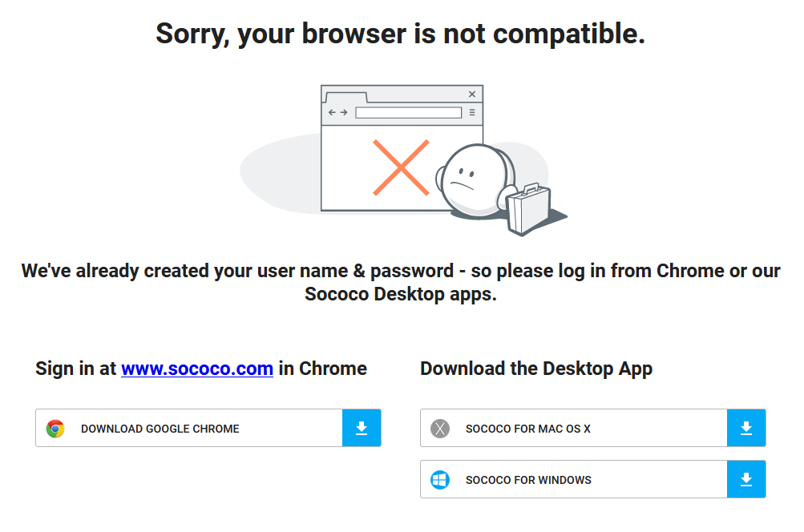Click the close X in the illustrated browser
804x532 pixels.
(x=472, y=95)
